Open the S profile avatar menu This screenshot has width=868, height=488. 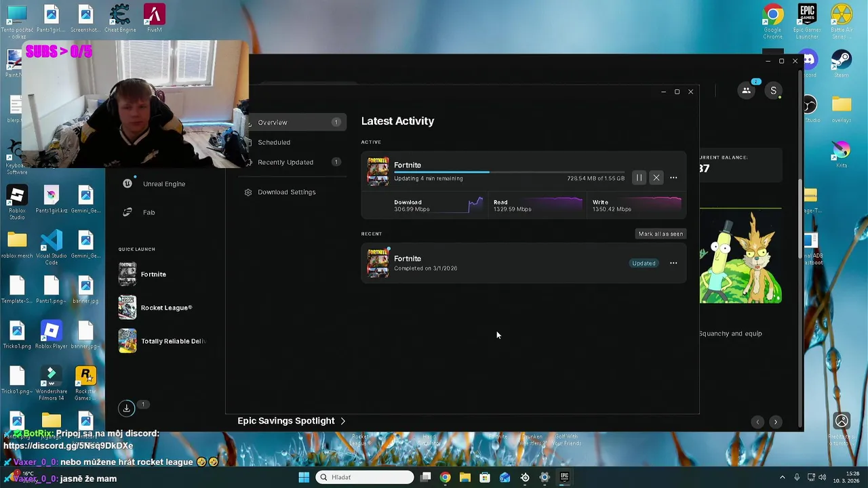pyautogui.click(x=773, y=90)
